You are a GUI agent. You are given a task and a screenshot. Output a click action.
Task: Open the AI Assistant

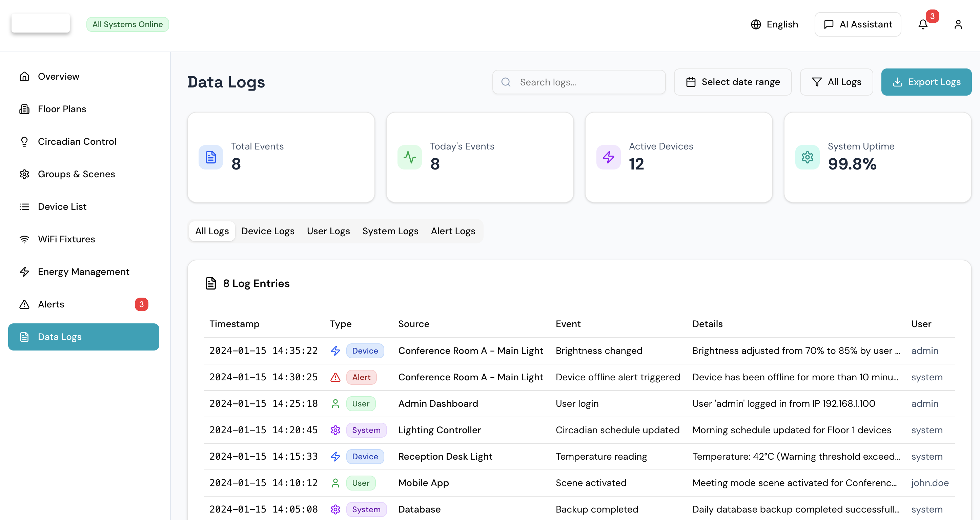[857, 24]
